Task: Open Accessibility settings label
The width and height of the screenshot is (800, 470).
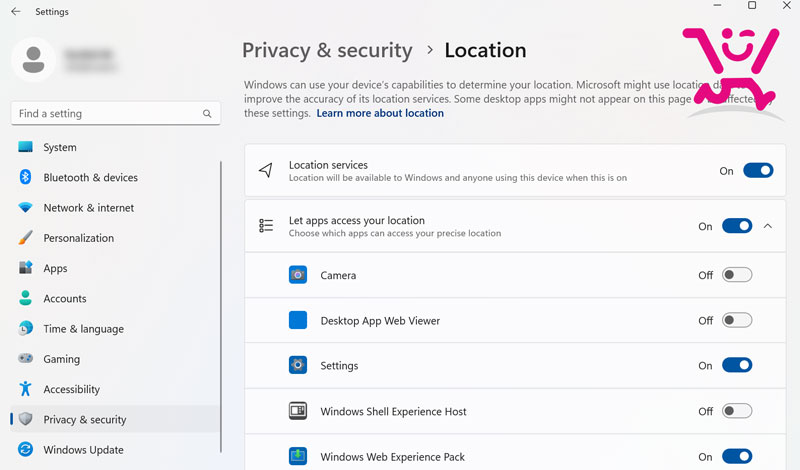Action: pyautogui.click(x=71, y=389)
